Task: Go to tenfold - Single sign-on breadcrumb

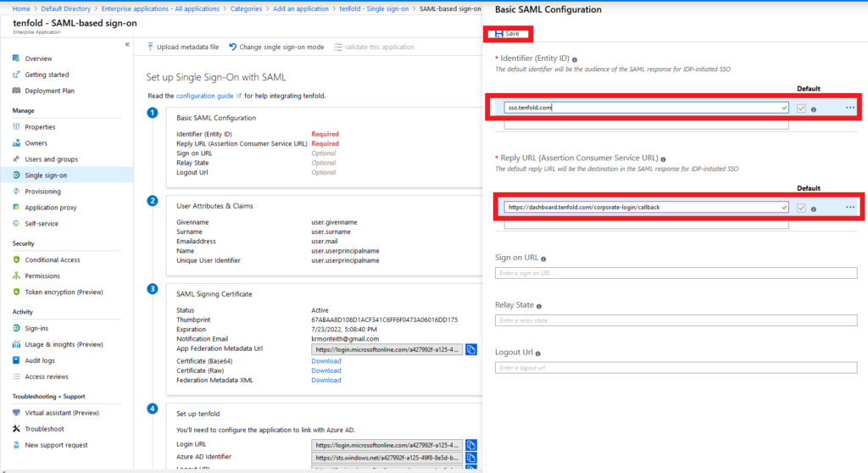Action: point(374,8)
